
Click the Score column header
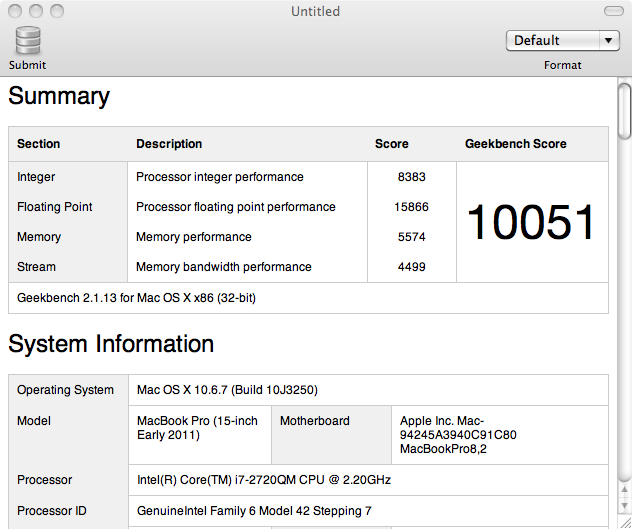click(391, 144)
